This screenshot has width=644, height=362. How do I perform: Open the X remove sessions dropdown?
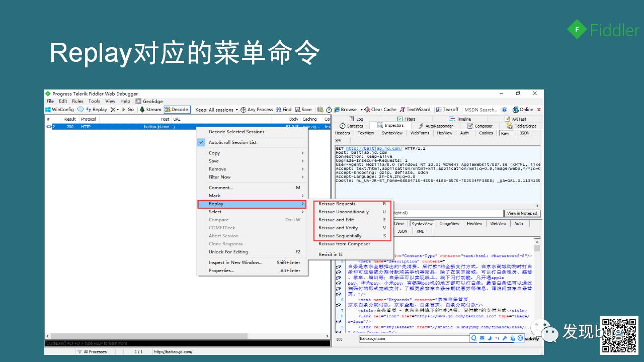point(115,109)
